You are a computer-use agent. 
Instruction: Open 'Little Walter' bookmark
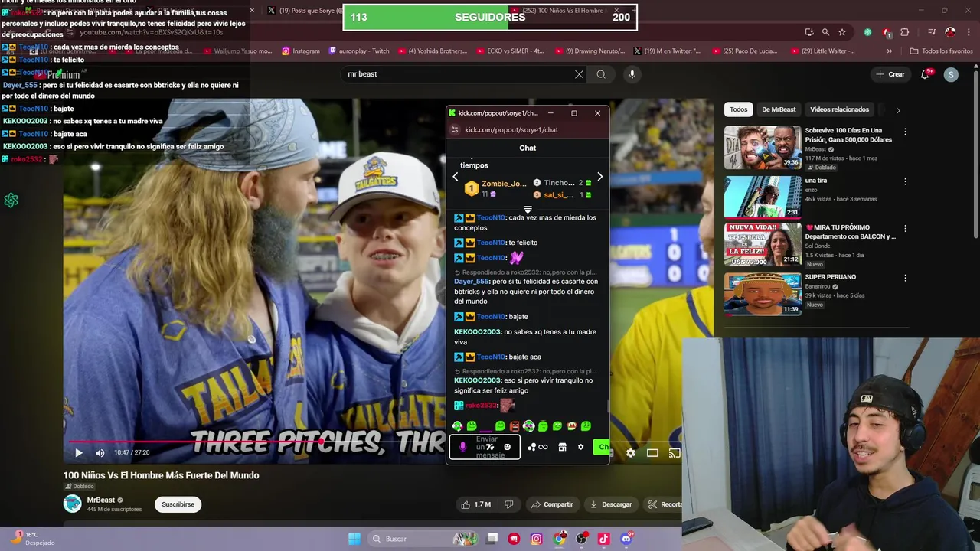822,51
